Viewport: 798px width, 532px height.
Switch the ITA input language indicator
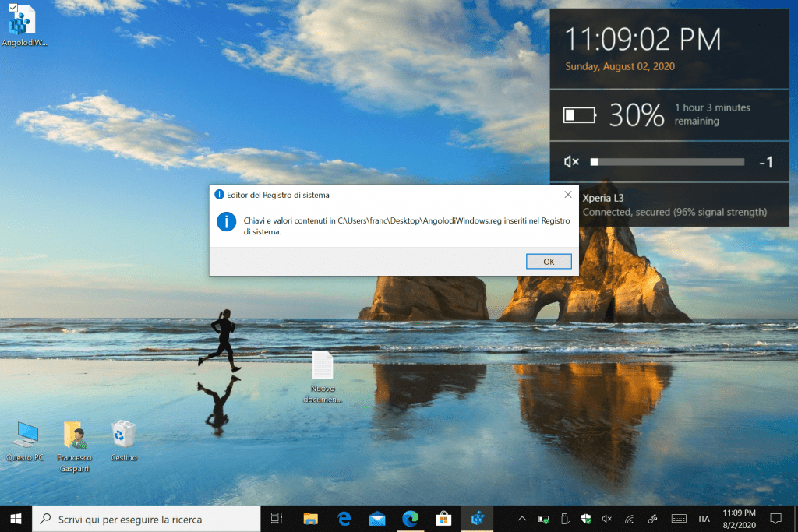(x=704, y=519)
